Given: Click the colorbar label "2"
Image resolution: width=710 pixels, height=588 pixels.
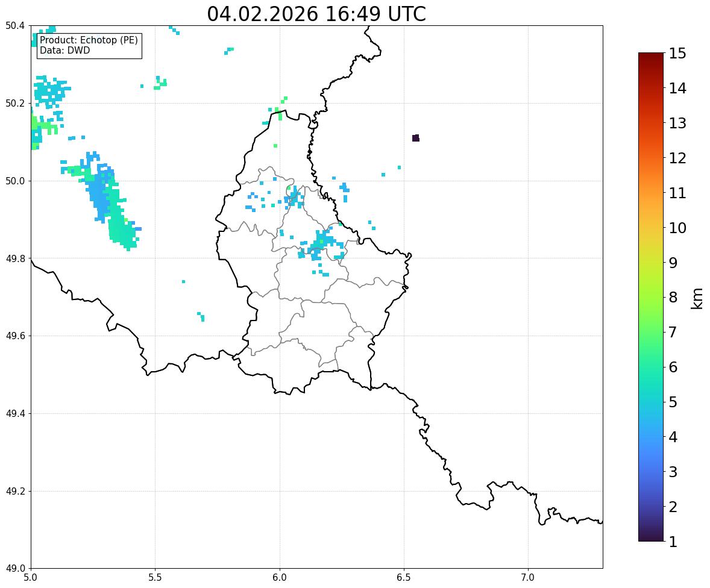Looking at the screenshot, I should pos(673,507).
